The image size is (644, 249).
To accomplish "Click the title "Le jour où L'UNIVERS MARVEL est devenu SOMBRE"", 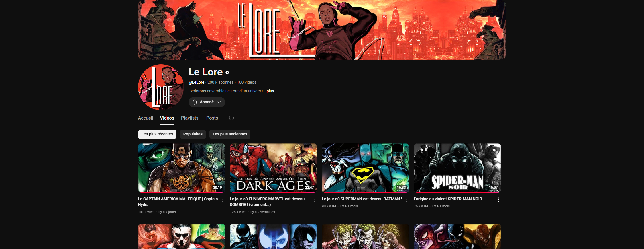I will pyautogui.click(x=267, y=202).
